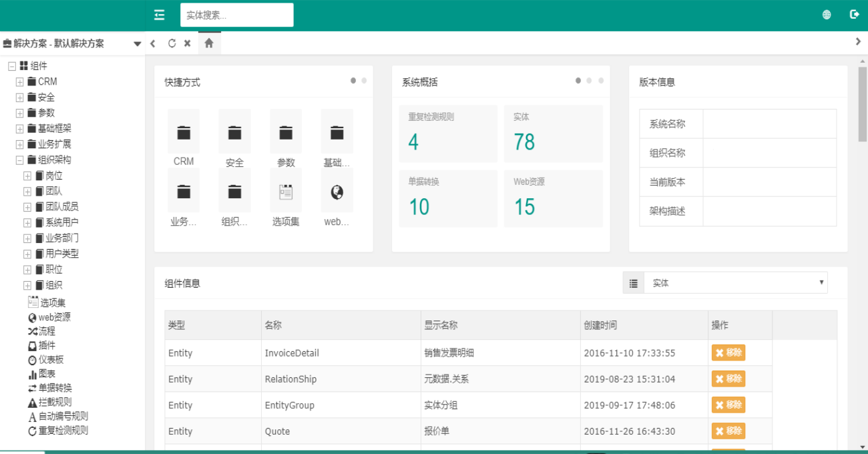This screenshot has width=868, height=454.
Task: Go back using the left arrow tab control
Action: [153, 43]
